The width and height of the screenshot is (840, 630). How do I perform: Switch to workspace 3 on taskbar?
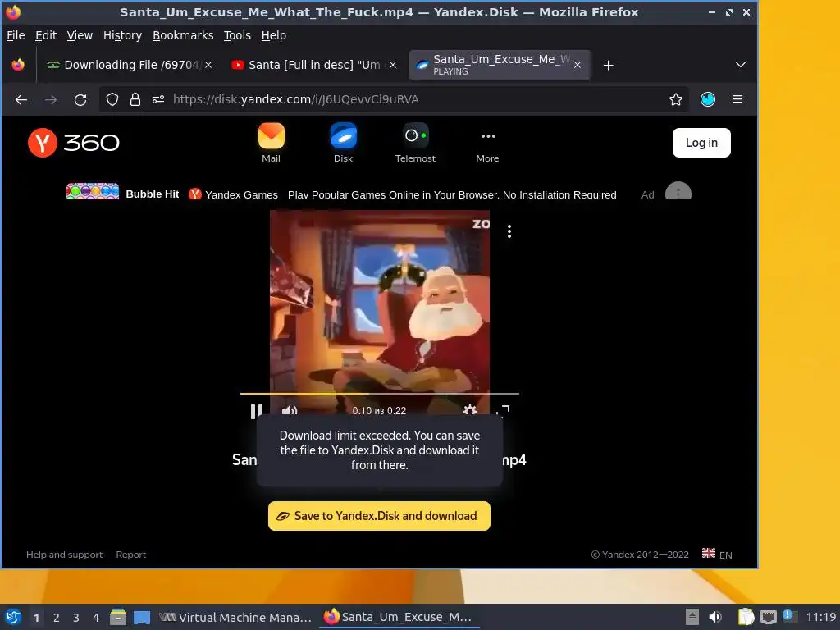point(76,617)
